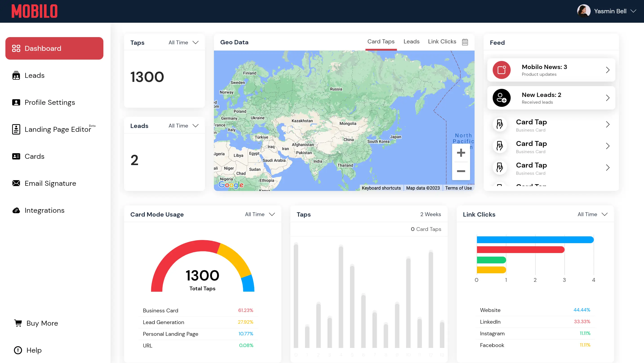Open the Cards section icon
Viewport: 644px width, 363px height.
(16, 156)
